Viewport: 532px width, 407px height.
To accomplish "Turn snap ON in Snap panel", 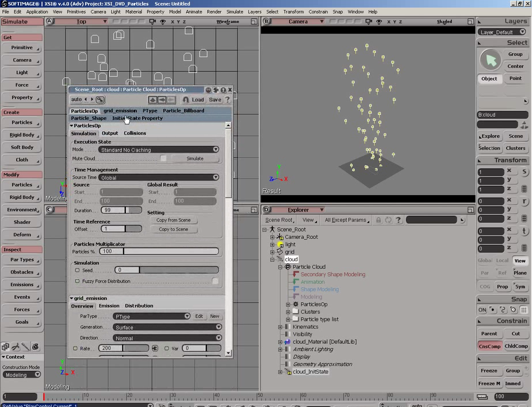I will pos(483,310).
